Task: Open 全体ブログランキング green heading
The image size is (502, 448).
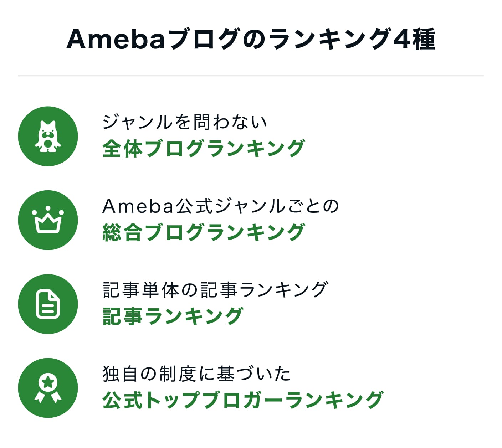Action: (x=204, y=148)
